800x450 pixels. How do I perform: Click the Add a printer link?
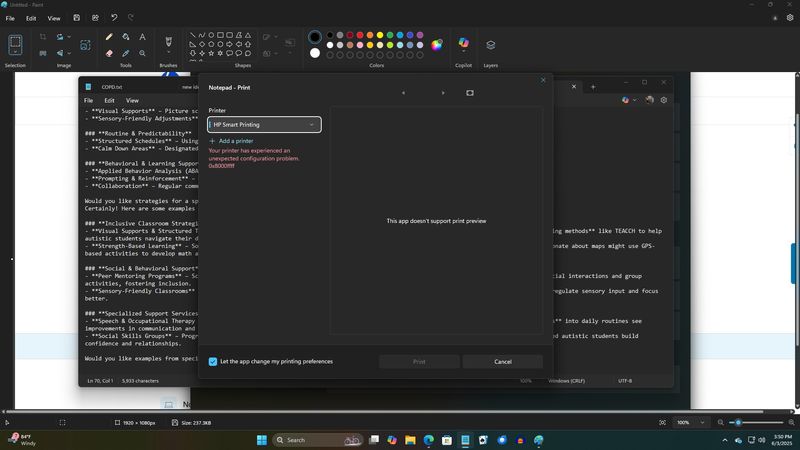pos(231,141)
